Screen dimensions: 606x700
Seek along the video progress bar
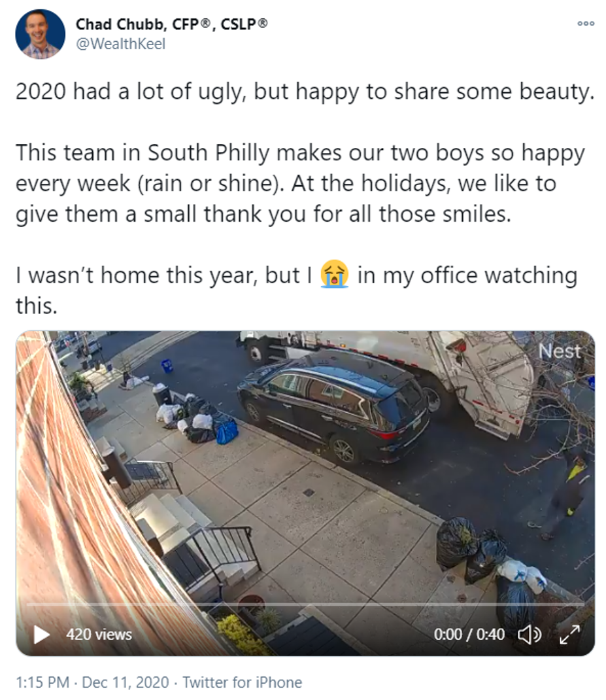[x=305, y=604]
